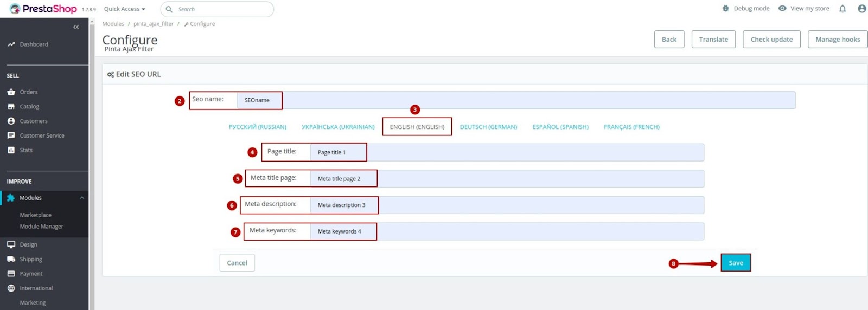Click the Check update button

771,40
